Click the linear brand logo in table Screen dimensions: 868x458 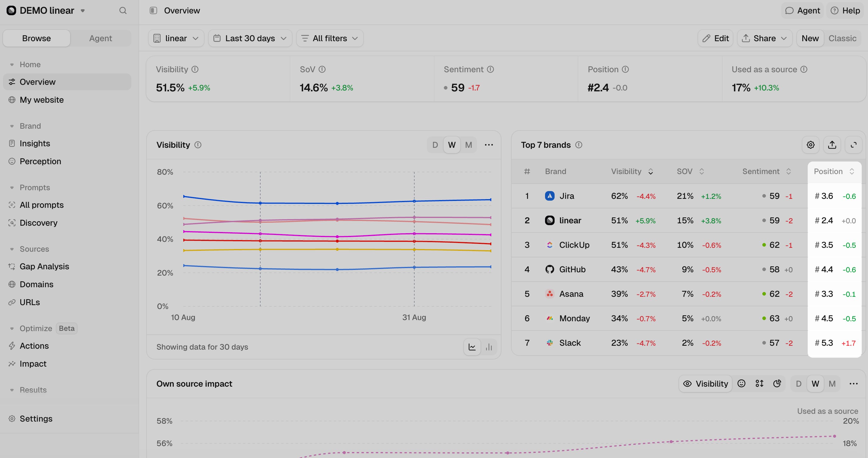[550, 220]
